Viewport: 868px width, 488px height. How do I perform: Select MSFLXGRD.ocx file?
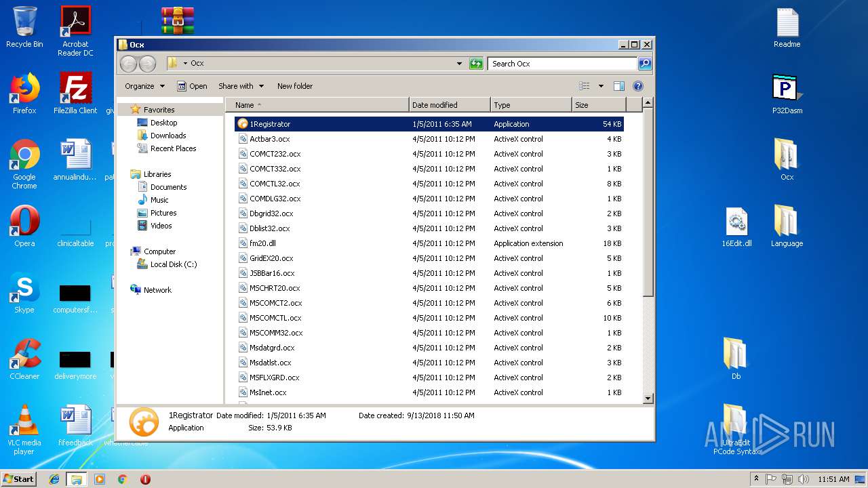pyautogui.click(x=429, y=378)
